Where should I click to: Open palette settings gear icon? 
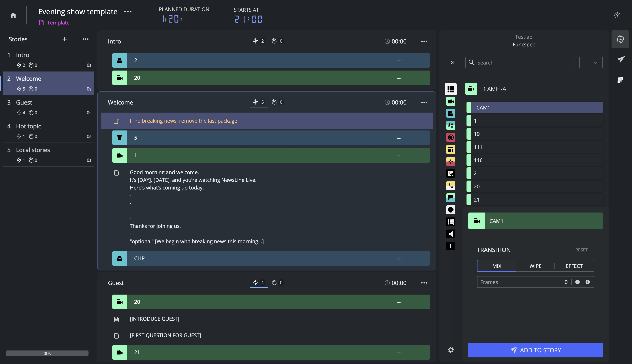coord(451,350)
